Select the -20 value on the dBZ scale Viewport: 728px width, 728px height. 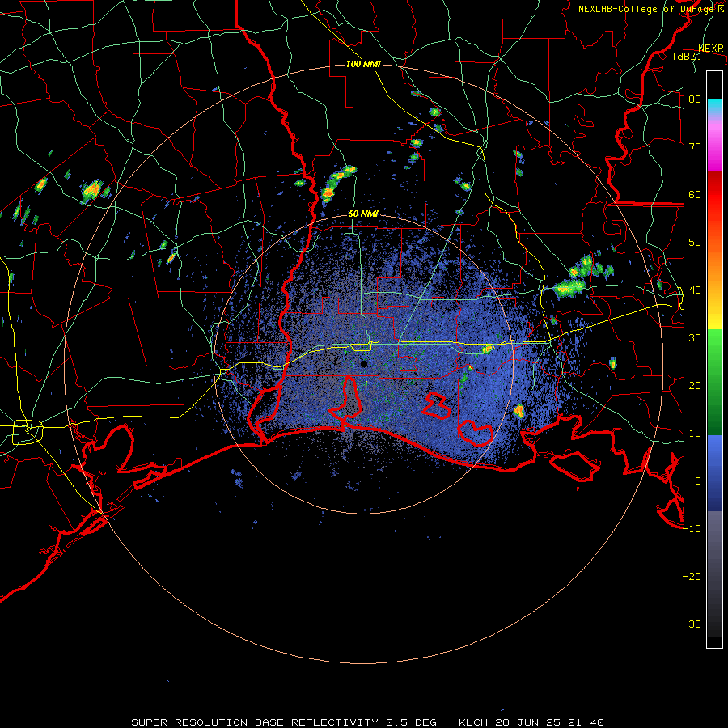tap(692, 577)
